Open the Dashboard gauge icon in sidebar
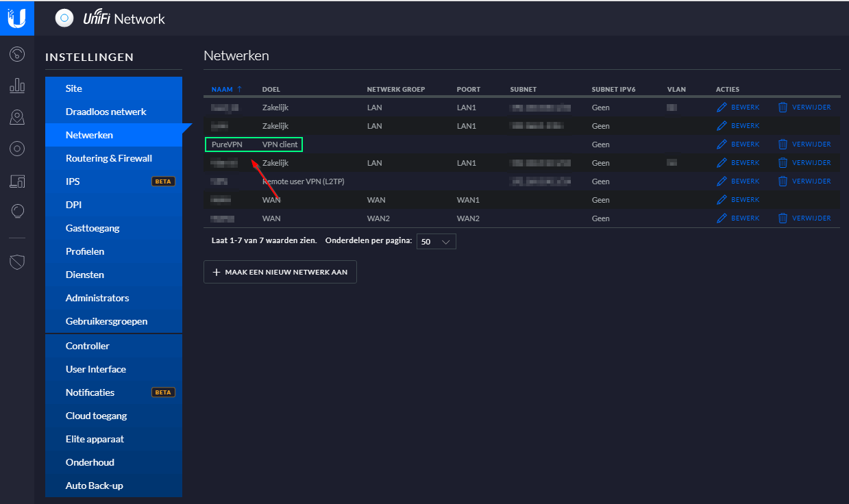 [x=17, y=54]
